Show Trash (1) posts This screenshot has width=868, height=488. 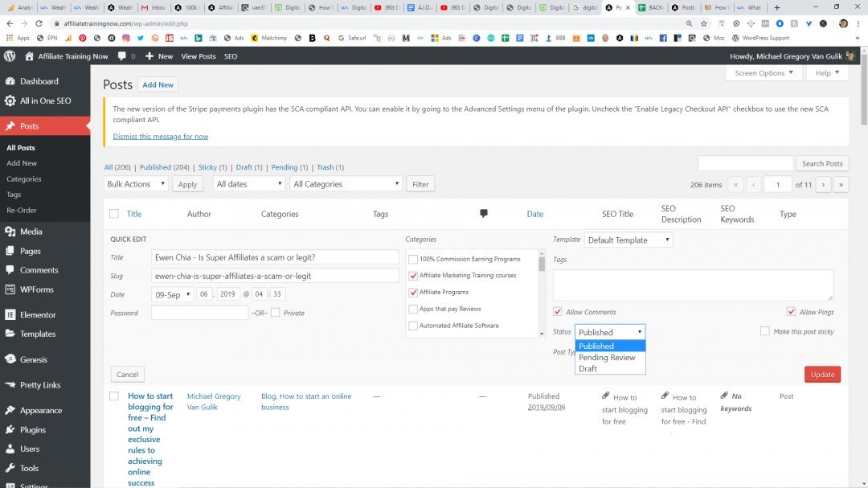330,166
